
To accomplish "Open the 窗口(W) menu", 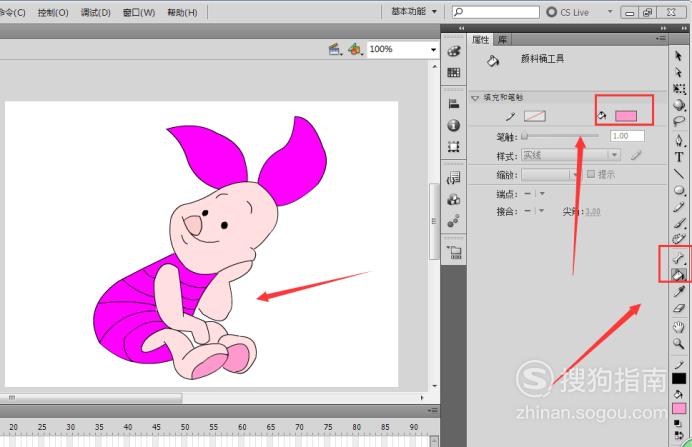I will (x=139, y=12).
